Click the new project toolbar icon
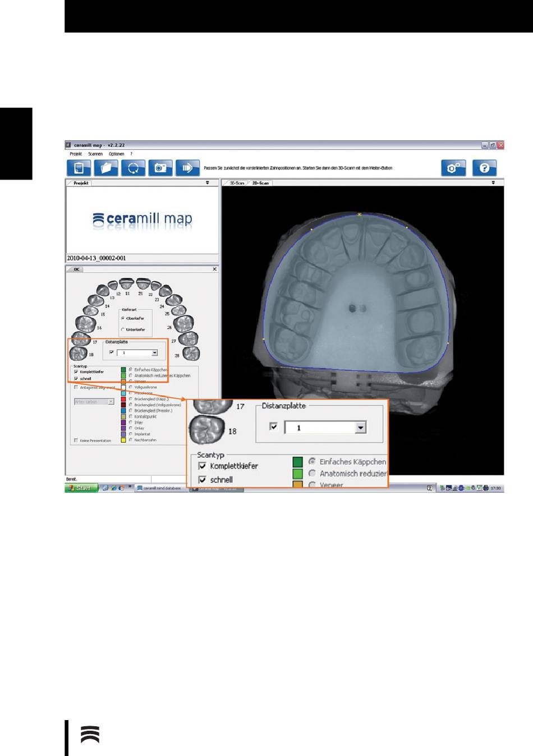The image size is (533, 756). click(x=79, y=168)
